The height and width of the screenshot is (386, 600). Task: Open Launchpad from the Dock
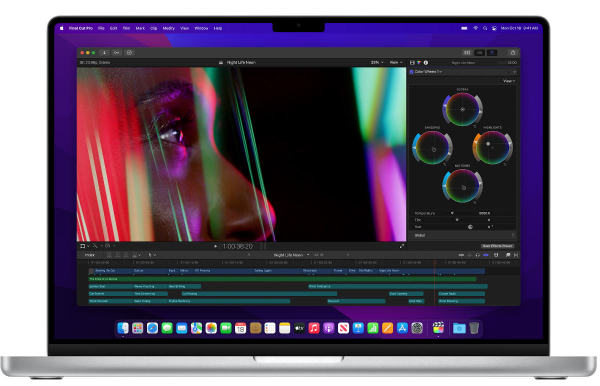[137, 328]
